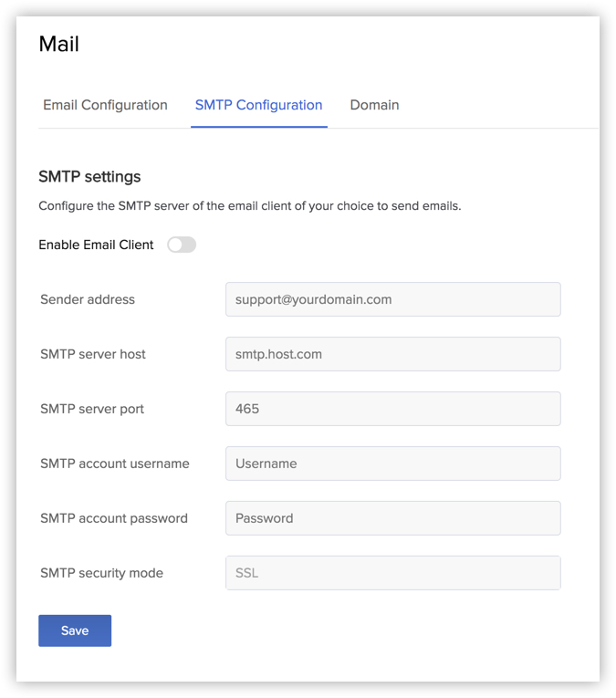This screenshot has height=698, width=616.
Task: Click the port input showing 465
Action: click(392, 409)
